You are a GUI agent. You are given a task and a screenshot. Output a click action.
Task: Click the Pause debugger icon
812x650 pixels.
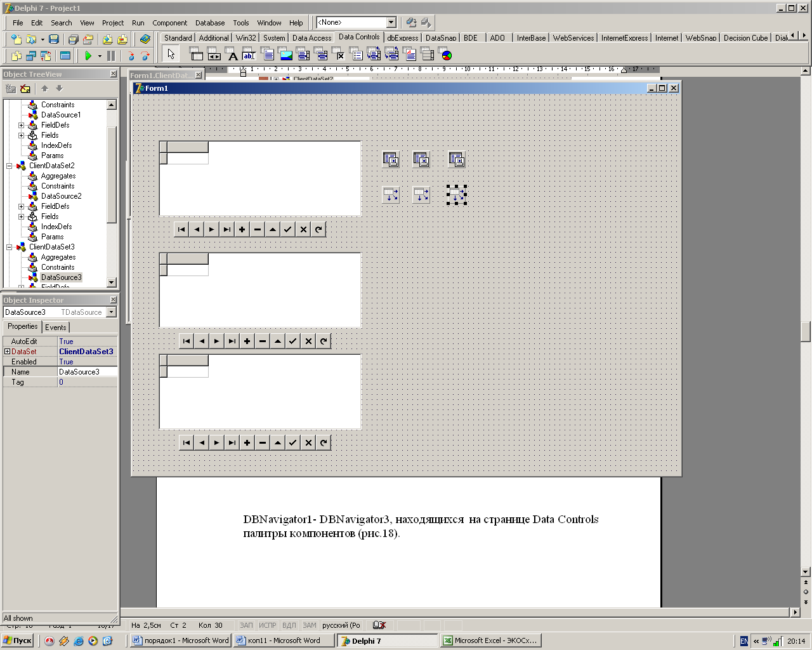[111, 56]
